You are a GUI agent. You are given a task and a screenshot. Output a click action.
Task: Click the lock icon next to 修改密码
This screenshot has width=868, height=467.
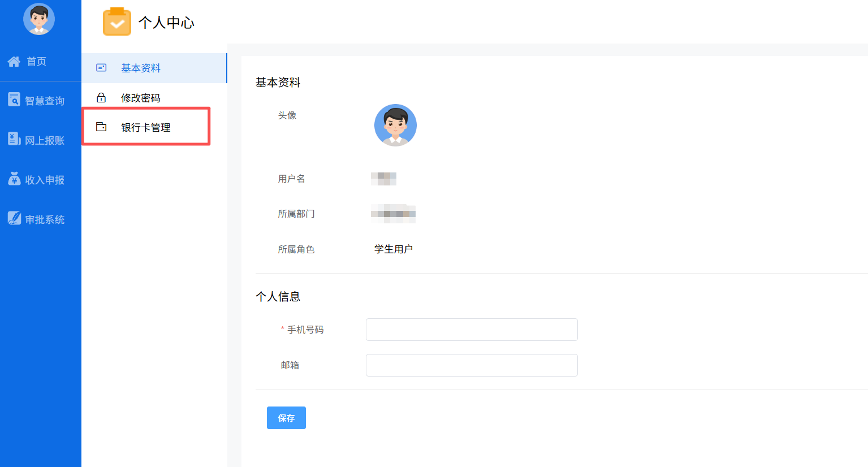(x=101, y=98)
